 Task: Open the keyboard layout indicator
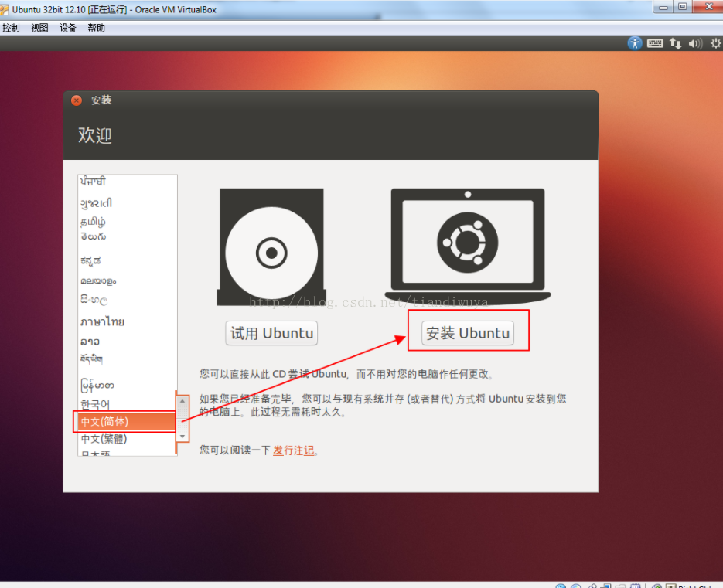click(655, 43)
